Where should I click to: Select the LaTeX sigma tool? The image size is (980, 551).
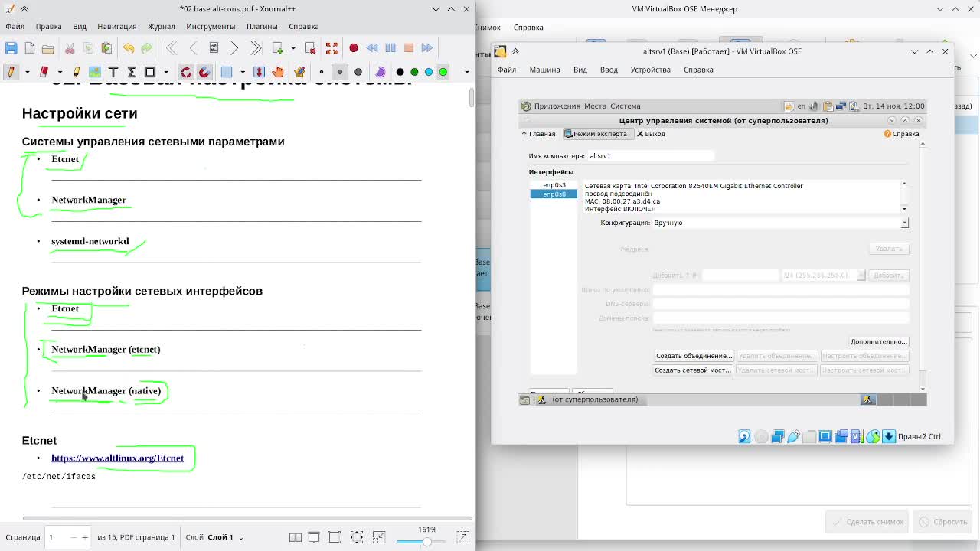pyautogui.click(x=132, y=72)
